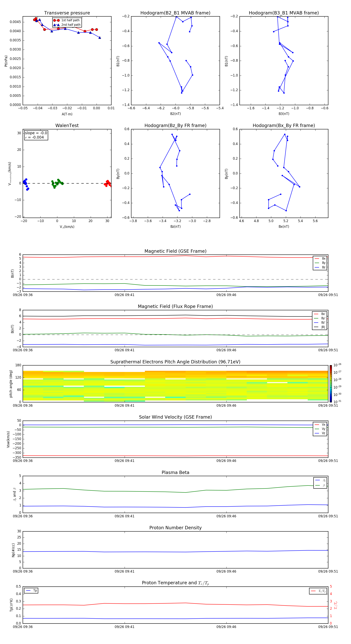Click '09/26 09:51' tick under Plasma Beta
The height and width of the screenshot is (644, 351).
328,516
